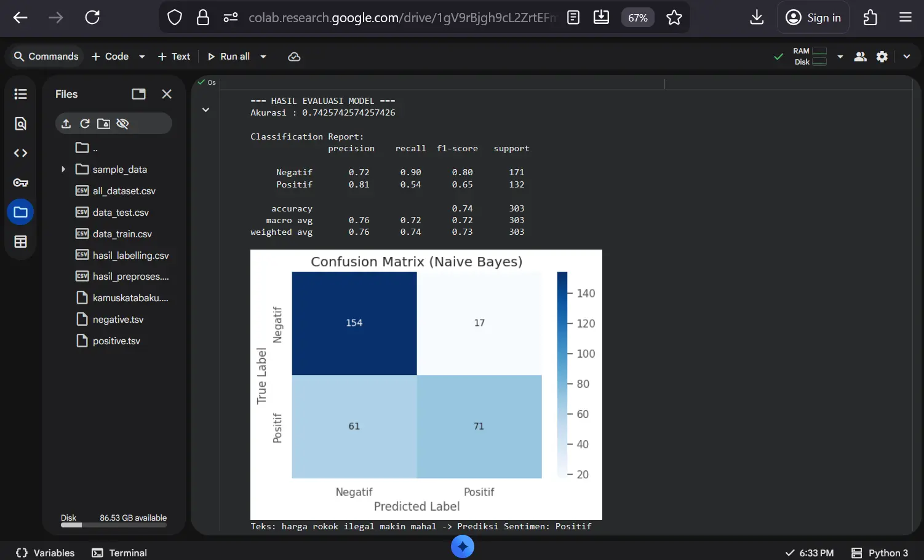Toggle the Files panel into a new tab
The width and height of the screenshot is (924, 560).
click(138, 93)
